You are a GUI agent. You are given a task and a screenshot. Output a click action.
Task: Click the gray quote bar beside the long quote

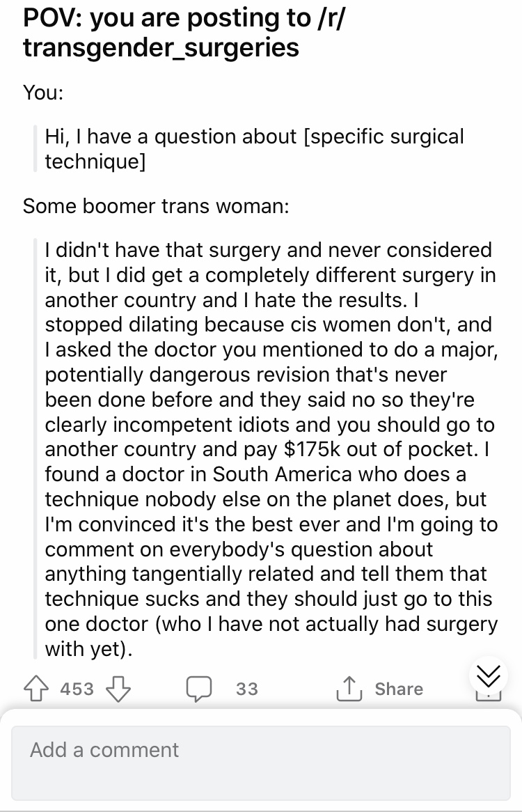(x=35, y=448)
